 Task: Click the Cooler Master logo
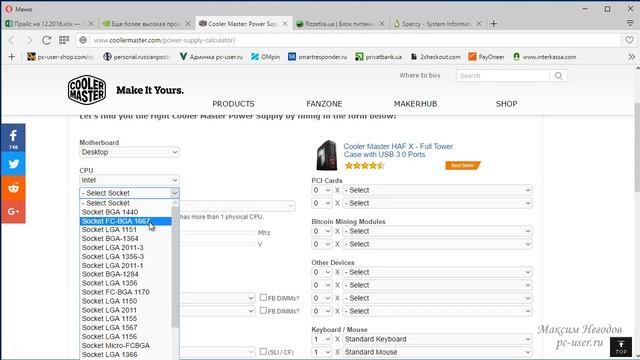(x=87, y=90)
